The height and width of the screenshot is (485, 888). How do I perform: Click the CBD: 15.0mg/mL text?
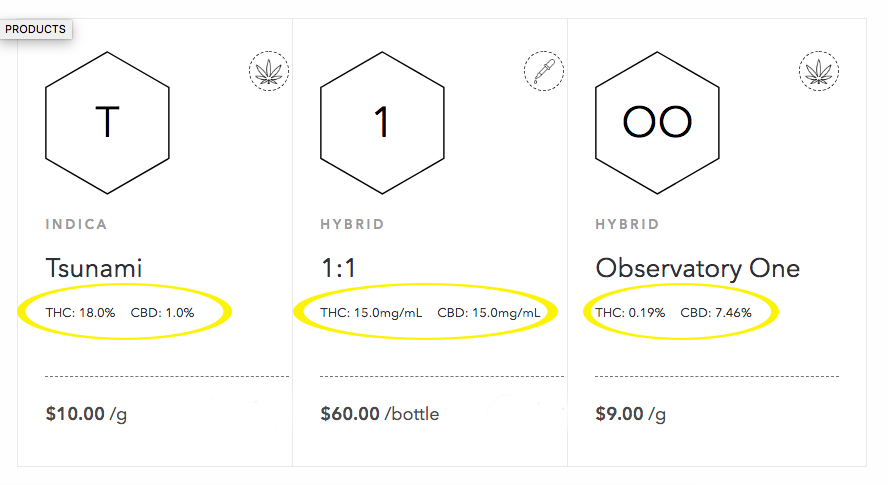489,313
